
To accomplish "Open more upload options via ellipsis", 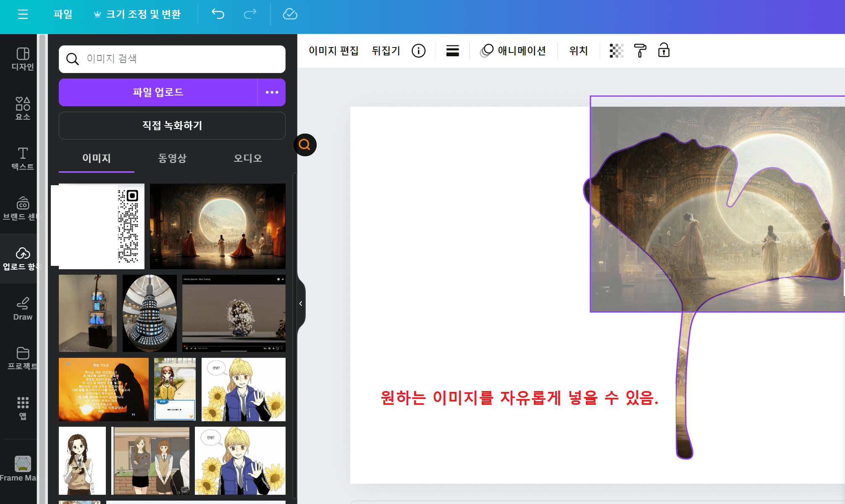I will pos(272,92).
